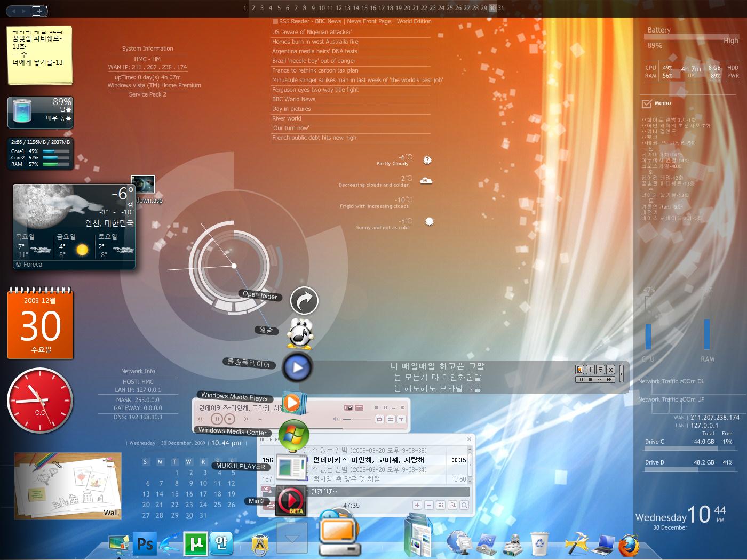Go to previous track in mini player

(x=201, y=419)
